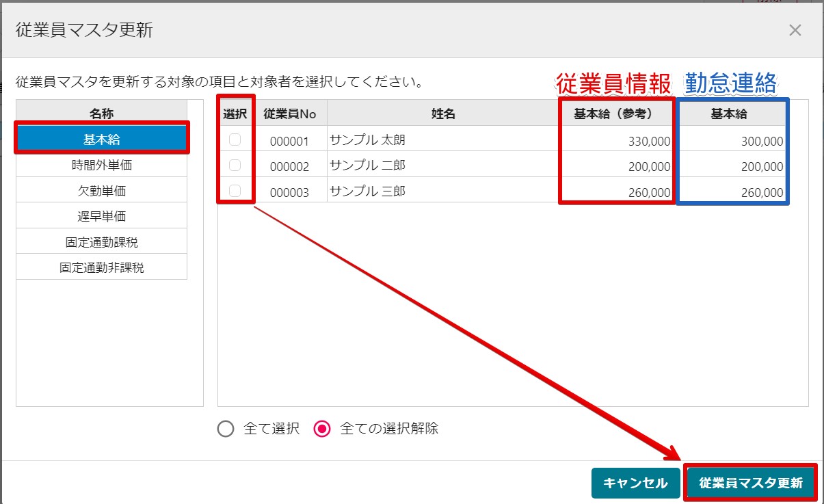Select 基本給 in the 名称 list
824x504 pixels.
(102, 139)
